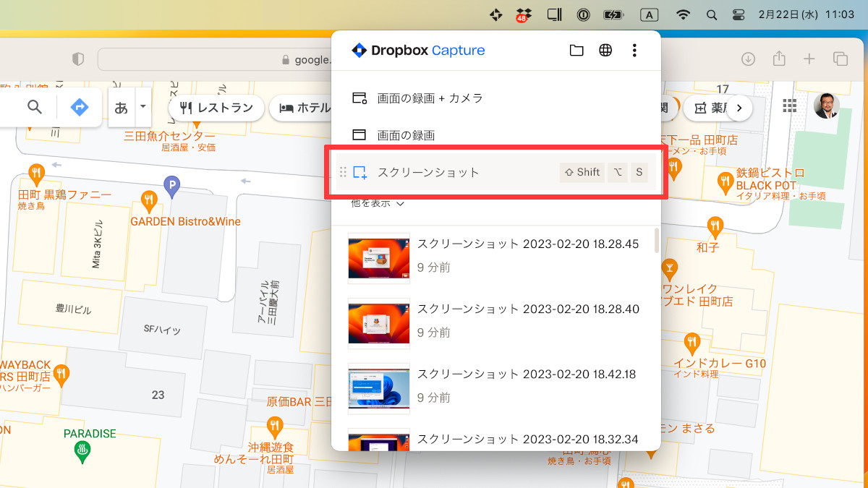Open Control Center in menu bar
868x488 pixels.
point(739,14)
